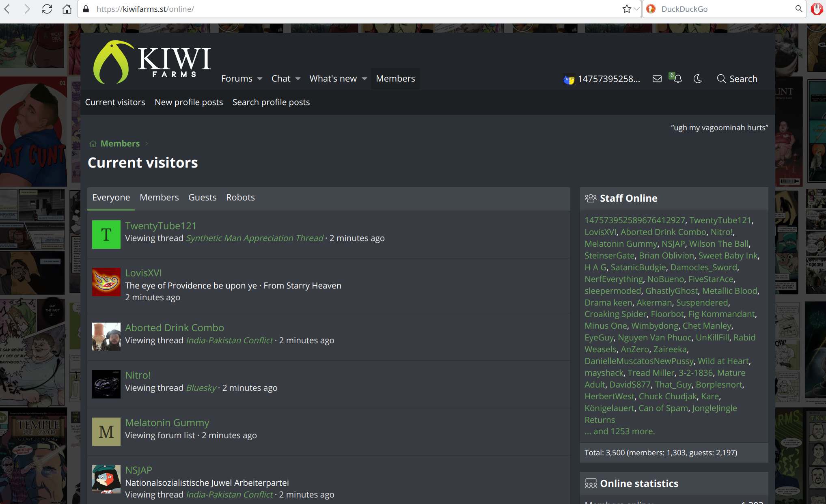This screenshot has height=504, width=826.
Task: Select the Everyone tab
Action: [111, 198]
